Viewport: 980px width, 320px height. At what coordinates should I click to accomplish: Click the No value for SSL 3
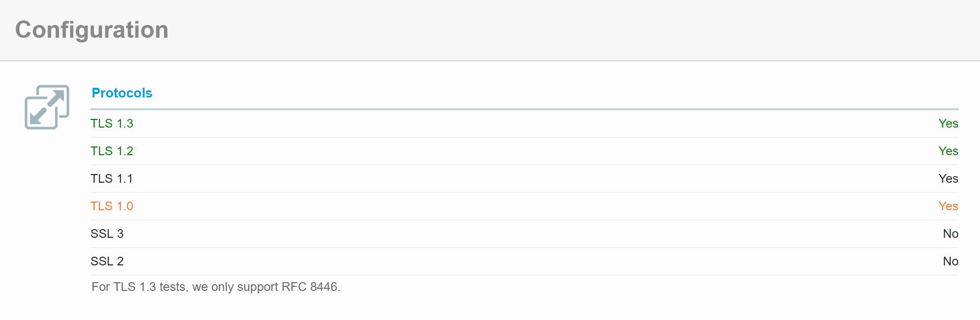click(950, 234)
